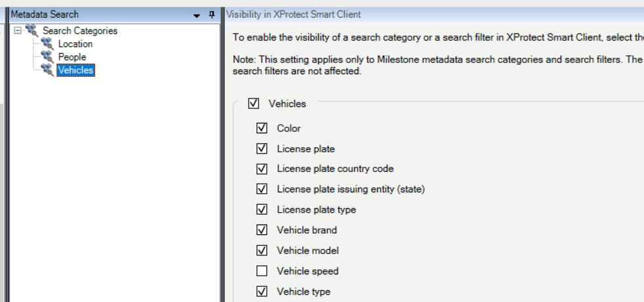Uncheck the Vehicle type checkbox
This screenshot has width=644, height=302.
[262, 291]
